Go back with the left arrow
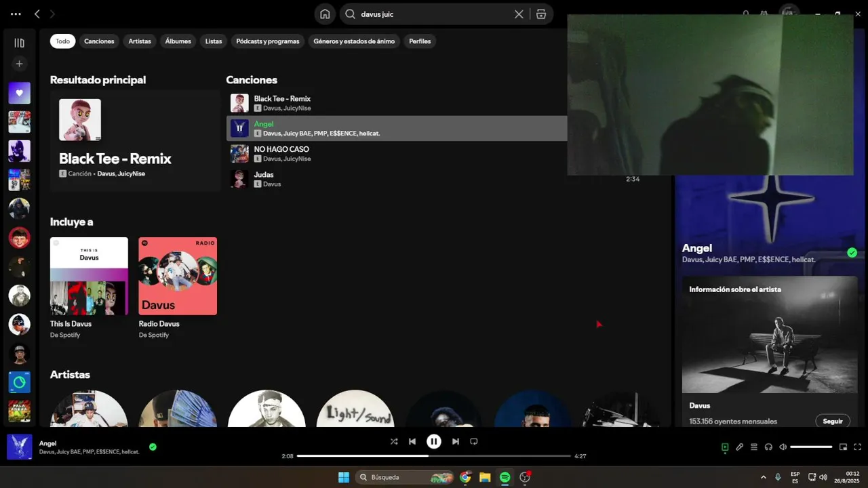 pyautogui.click(x=37, y=14)
